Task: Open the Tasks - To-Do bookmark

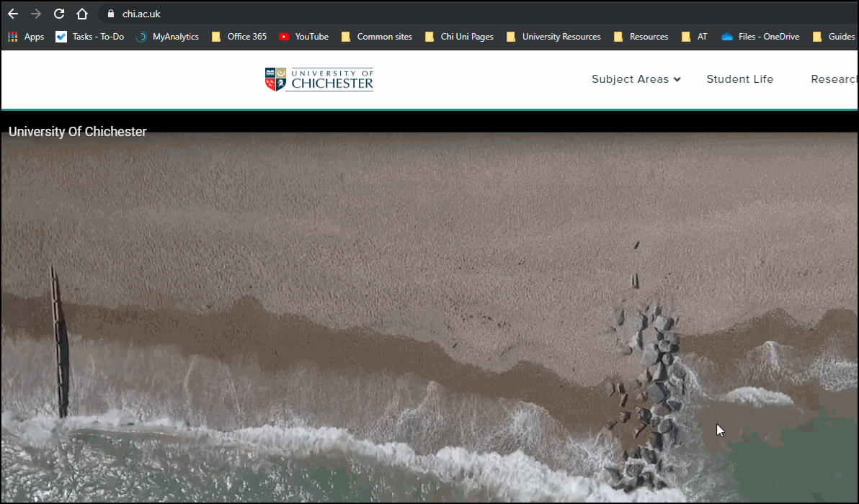Action: click(x=90, y=37)
